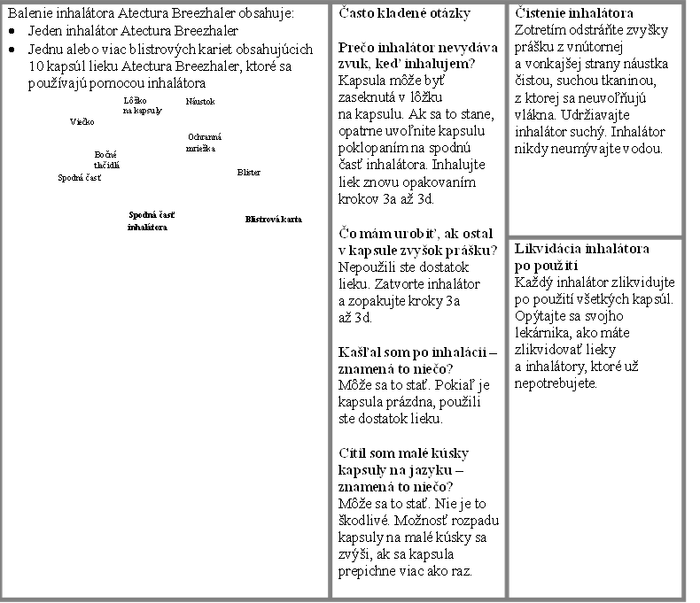
Task: Select bullet 'Jeden inhalátor Atectura Breezhaler'
Action: 133,31
